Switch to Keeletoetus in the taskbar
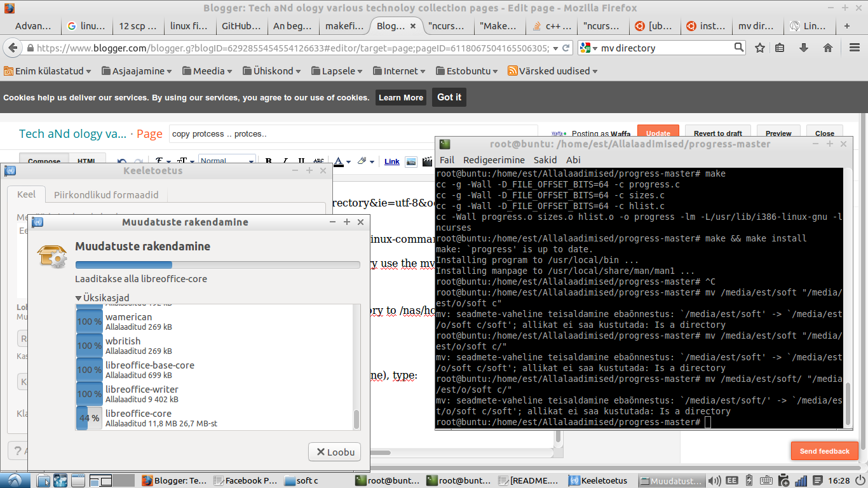Screen dimensions: 868x488 [599, 481]
